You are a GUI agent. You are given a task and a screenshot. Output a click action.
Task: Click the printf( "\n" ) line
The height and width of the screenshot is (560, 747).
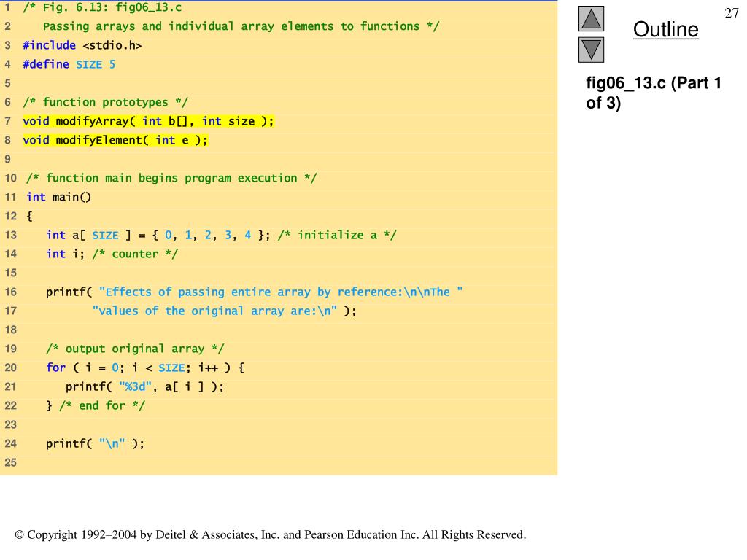[x=95, y=443]
